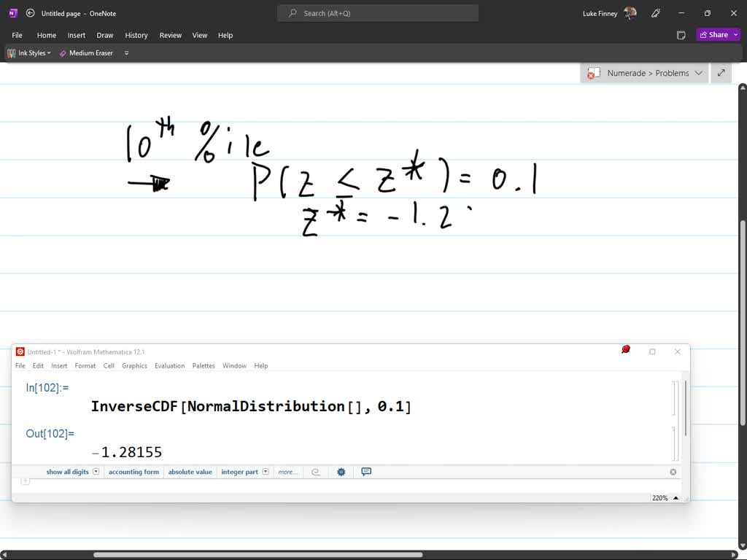
Task: Click the Share button
Action: (716, 34)
